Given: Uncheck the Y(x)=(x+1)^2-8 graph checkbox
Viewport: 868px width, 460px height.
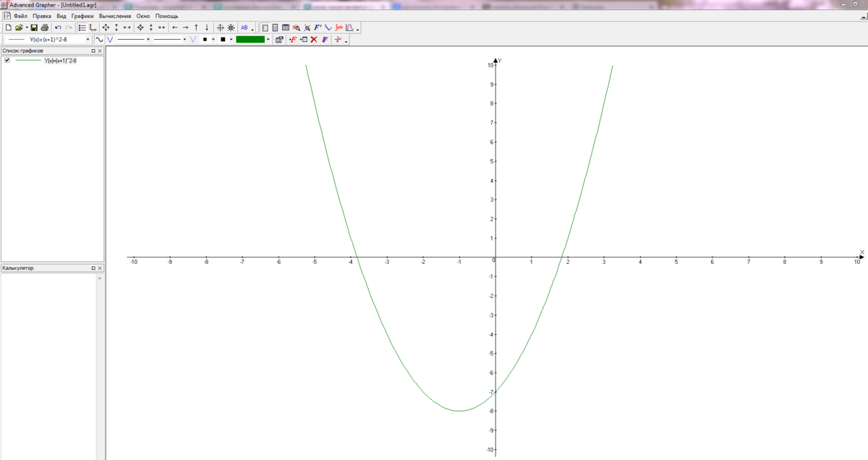Looking at the screenshot, I should (x=7, y=61).
